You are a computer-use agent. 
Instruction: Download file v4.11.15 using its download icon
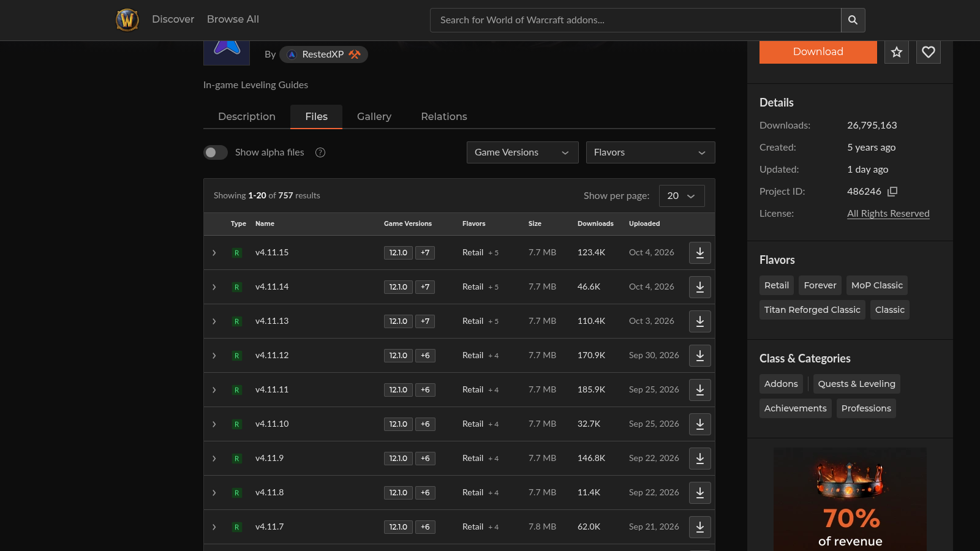point(700,253)
